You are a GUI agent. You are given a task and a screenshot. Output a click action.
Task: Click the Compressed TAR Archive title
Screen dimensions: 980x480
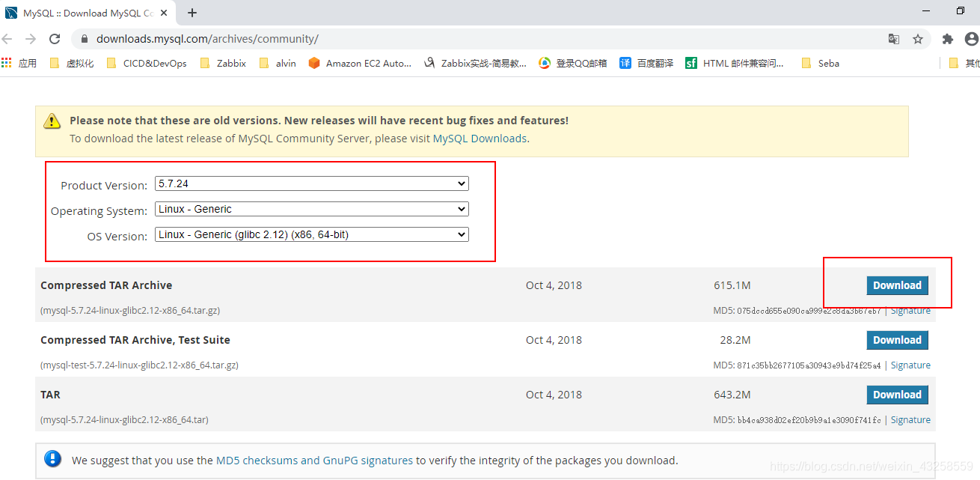106,285
